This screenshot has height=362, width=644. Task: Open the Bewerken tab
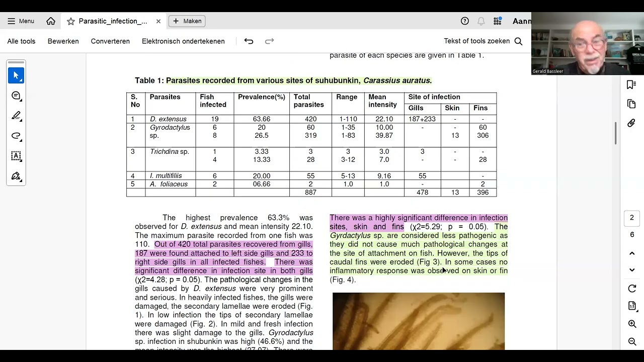pos(63,41)
